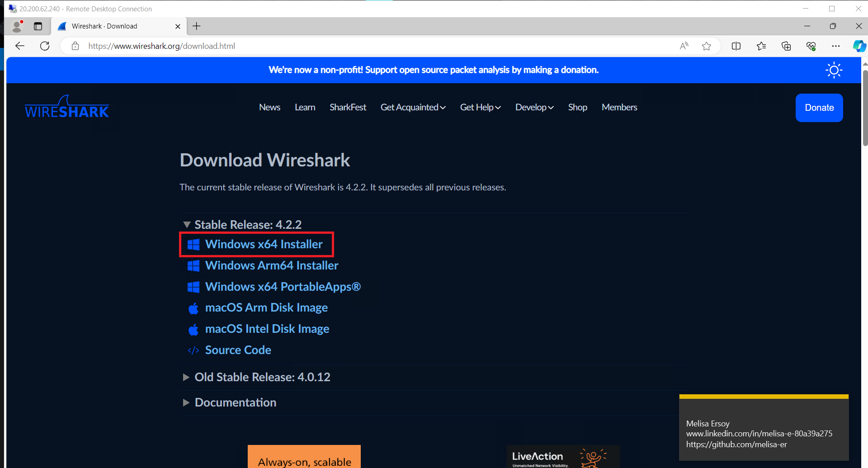Reload the Wireshark download page
Image resolution: width=868 pixels, height=468 pixels.
coord(45,46)
